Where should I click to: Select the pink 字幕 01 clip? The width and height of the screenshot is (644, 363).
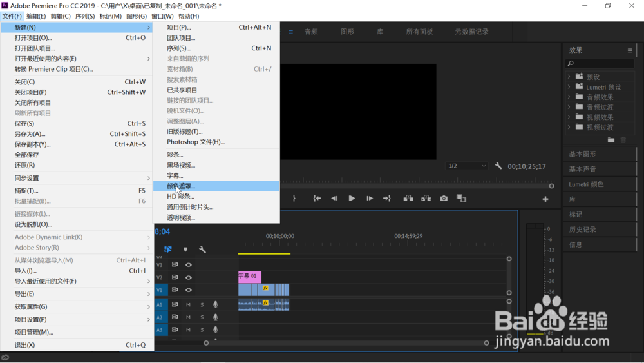pos(250,277)
